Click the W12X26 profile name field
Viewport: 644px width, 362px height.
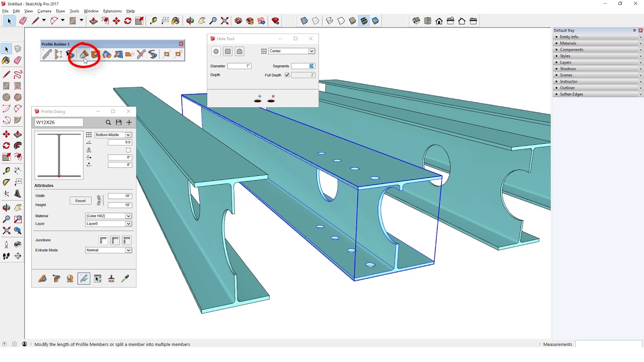point(59,122)
